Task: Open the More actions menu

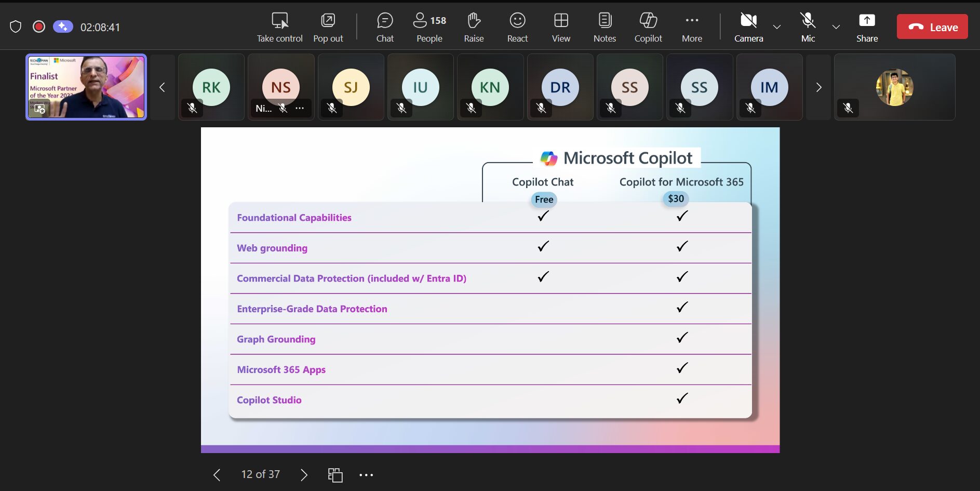Action: coord(692,27)
